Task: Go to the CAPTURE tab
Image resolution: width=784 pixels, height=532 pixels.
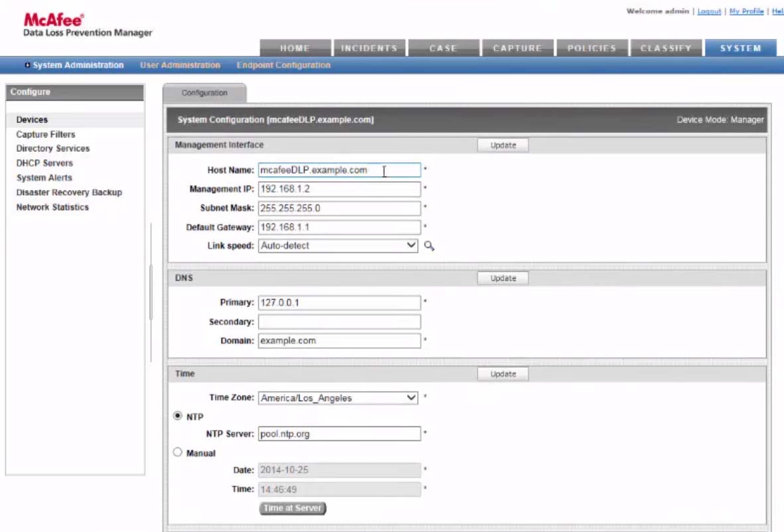Action: (517, 48)
